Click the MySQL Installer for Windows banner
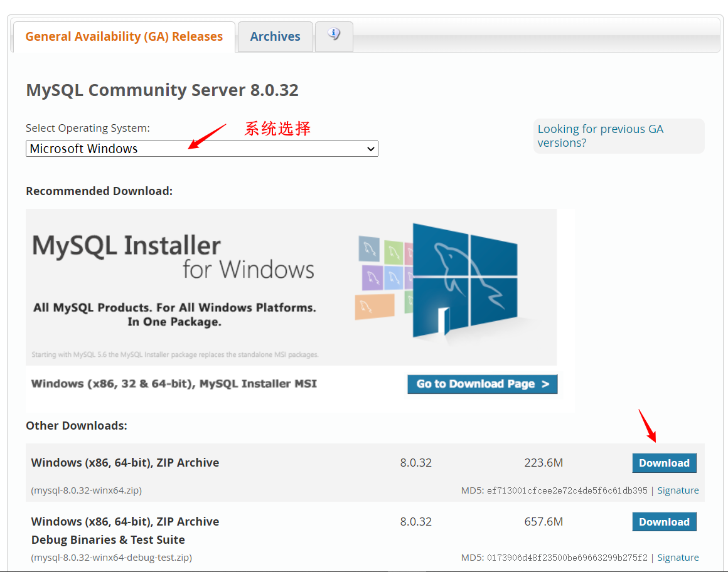This screenshot has height=572, width=728. click(291, 287)
